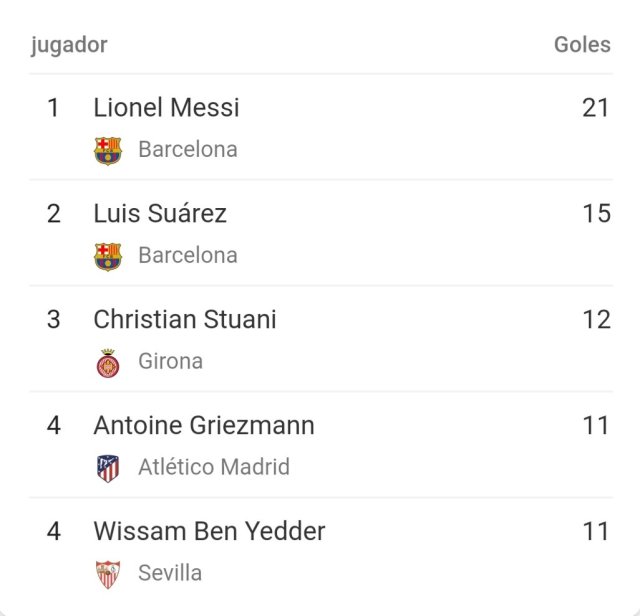Click Messi's goal count of 21

[x=595, y=107]
